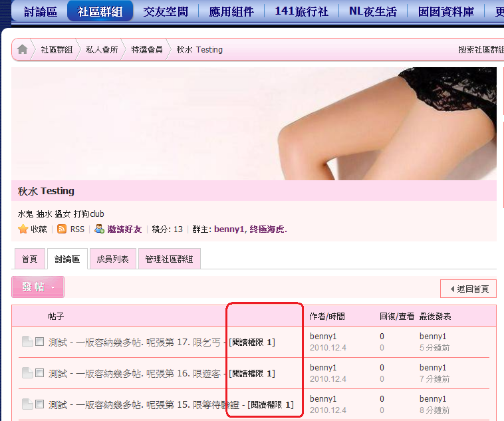The image size is (504, 421).
Task: Click the star favorite icon
Action: [23, 229]
